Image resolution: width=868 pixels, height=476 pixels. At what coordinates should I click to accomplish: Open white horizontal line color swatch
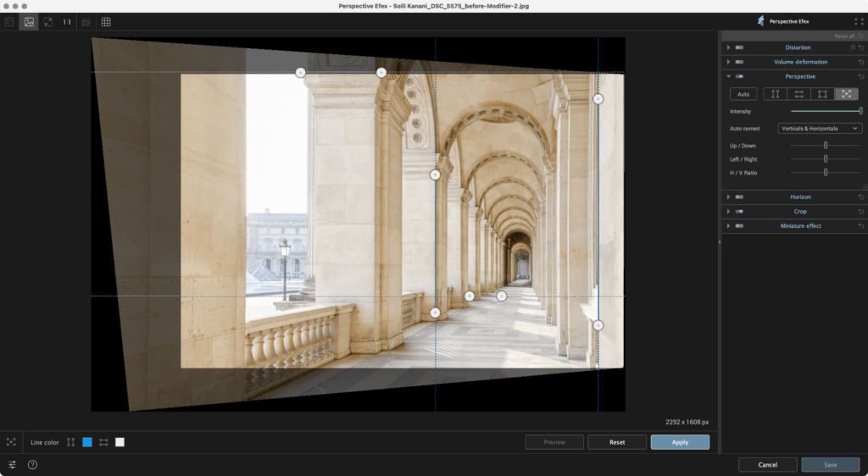(x=120, y=442)
